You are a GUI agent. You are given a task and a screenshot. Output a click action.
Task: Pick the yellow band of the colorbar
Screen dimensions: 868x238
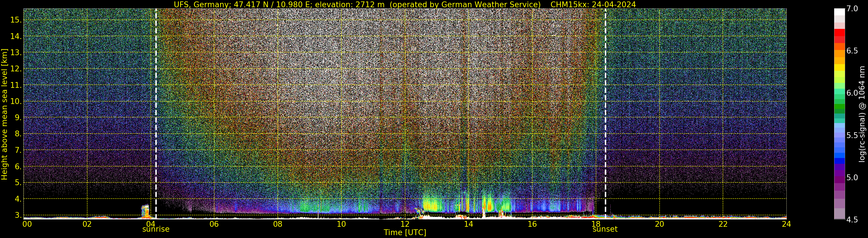click(839, 68)
